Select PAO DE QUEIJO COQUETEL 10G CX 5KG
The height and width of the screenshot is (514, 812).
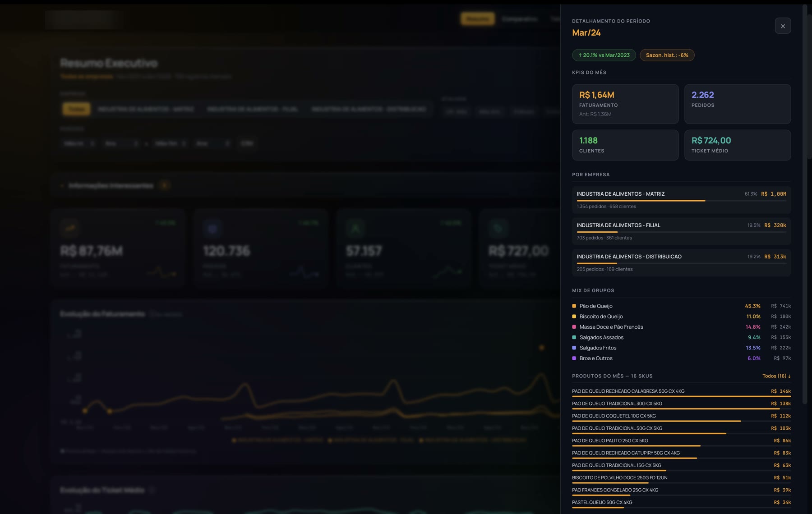pos(681,417)
